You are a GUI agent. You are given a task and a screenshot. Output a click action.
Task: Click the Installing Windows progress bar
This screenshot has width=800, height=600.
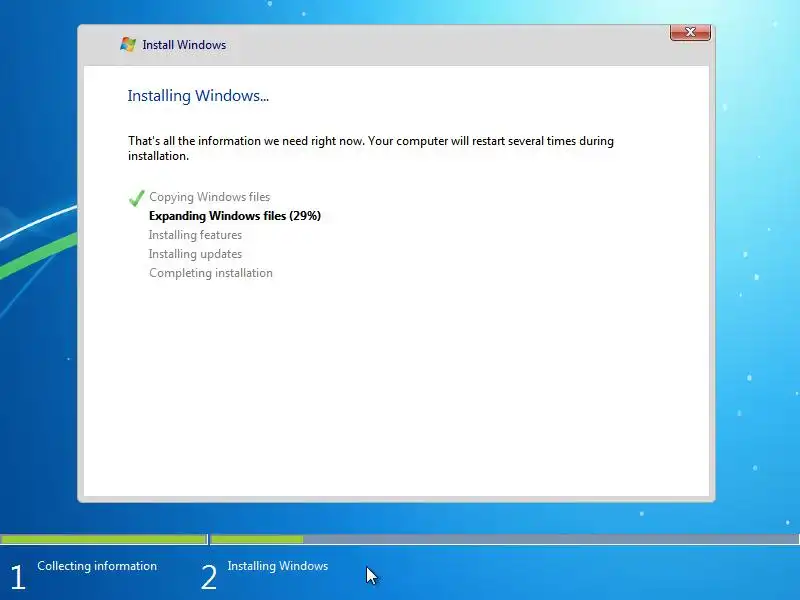point(505,539)
